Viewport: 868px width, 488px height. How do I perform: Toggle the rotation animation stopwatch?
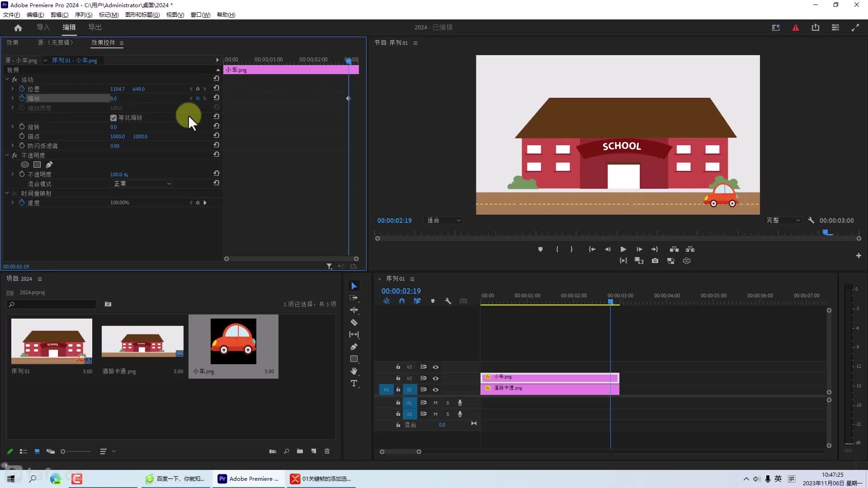(x=22, y=127)
